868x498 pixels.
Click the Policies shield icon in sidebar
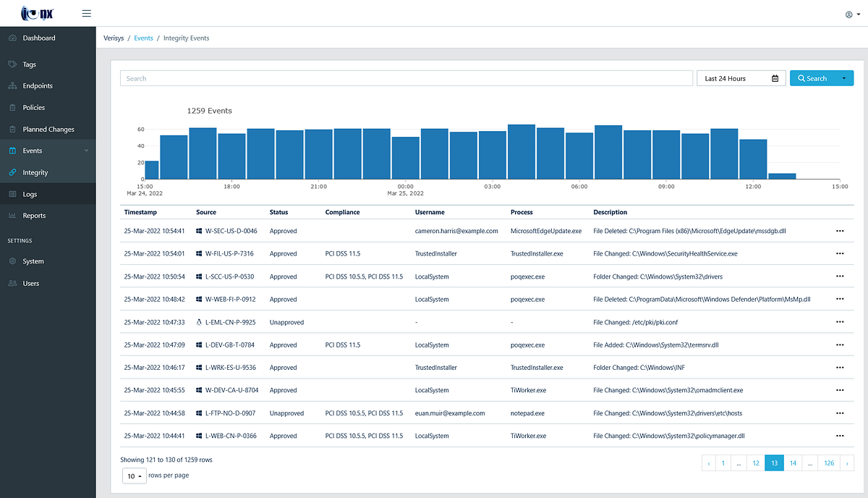point(12,107)
